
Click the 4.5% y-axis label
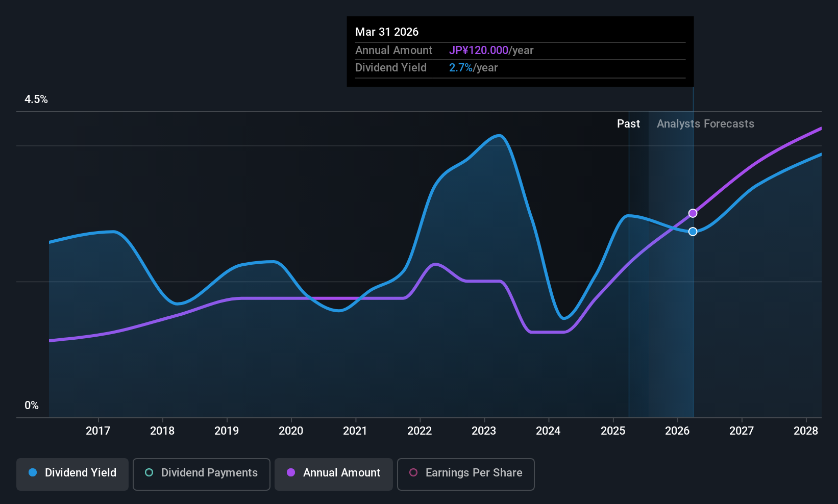tap(36, 99)
